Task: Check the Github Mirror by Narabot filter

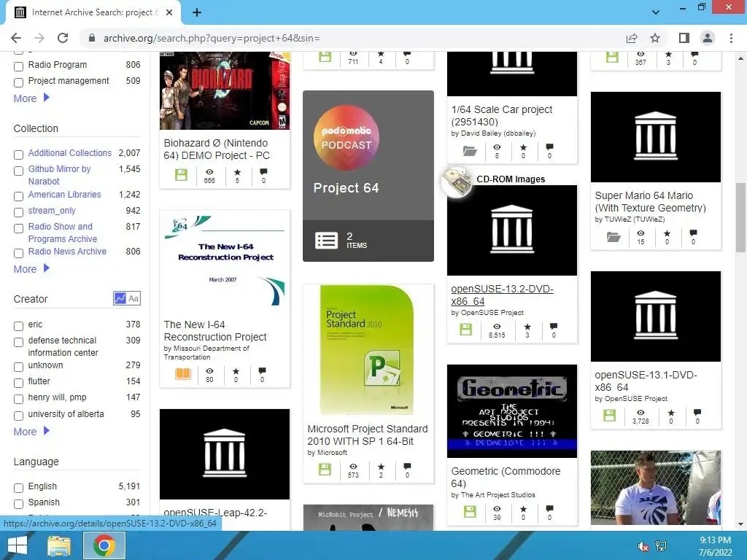Action: pyautogui.click(x=18, y=171)
